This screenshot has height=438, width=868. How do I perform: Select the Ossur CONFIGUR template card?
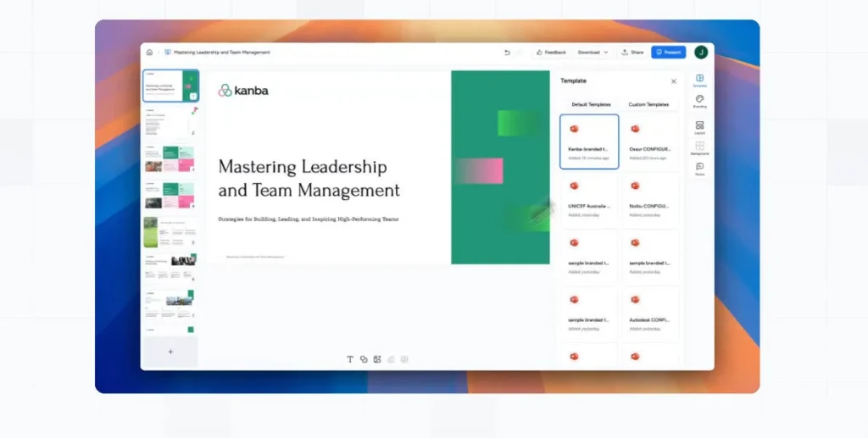(x=650, y=141)
